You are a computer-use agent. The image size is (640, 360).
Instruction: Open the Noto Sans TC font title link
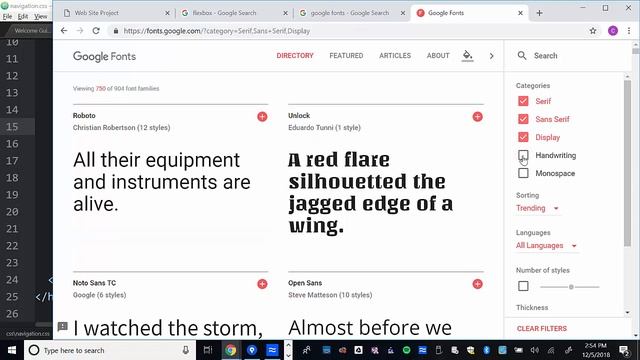pos(94,283)
